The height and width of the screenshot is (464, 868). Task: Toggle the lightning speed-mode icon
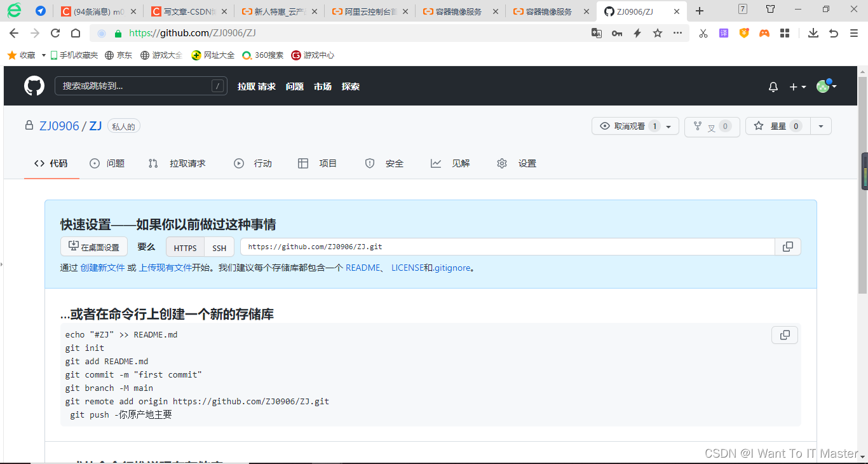(637, 34)
